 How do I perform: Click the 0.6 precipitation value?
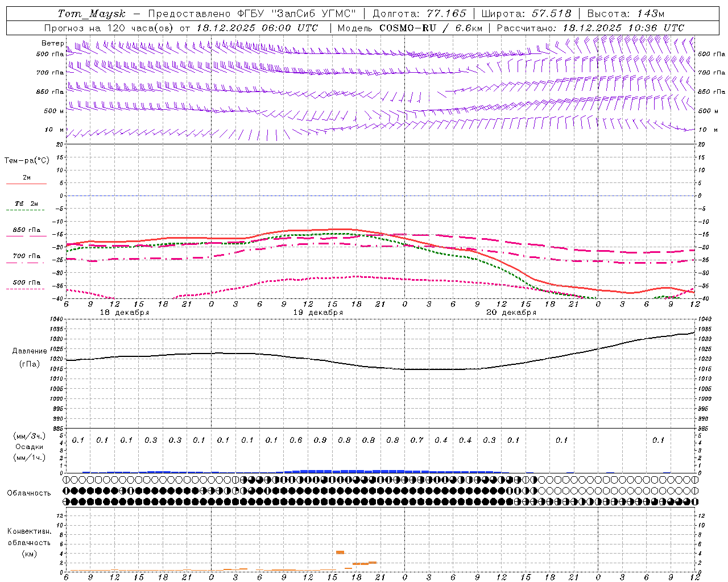[x=296, y=440]
